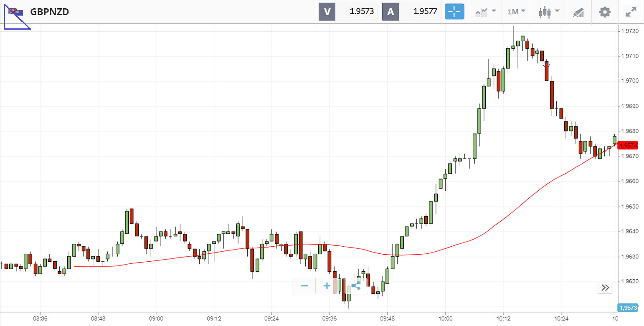
Task: Open the 1M timeframe dropdown
Action: (516, 12)
